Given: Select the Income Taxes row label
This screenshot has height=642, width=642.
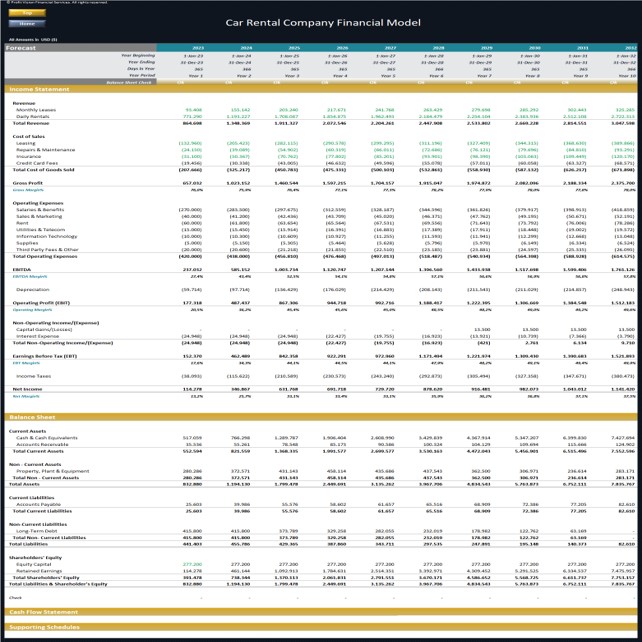Looking at the screenshot, I should pos(34,376).
